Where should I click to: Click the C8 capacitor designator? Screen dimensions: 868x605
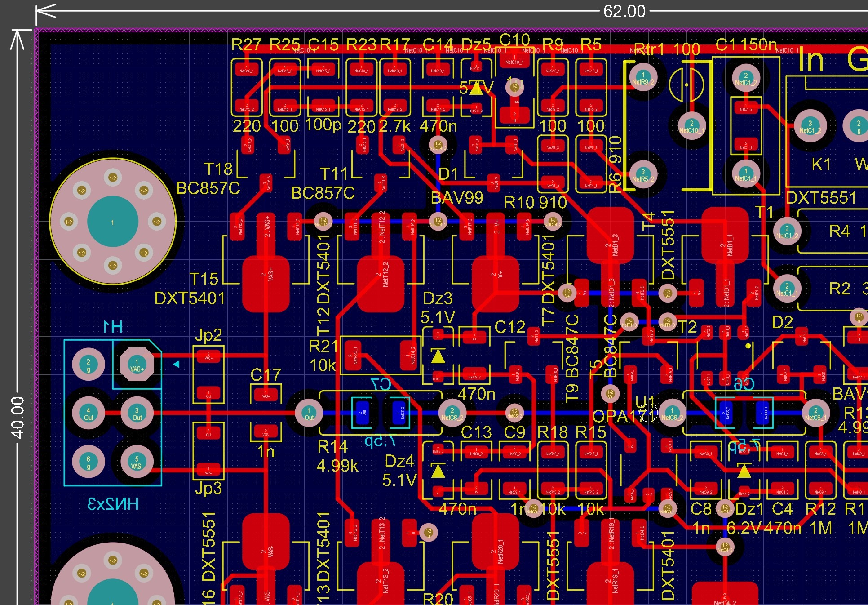tap(701, 509)
